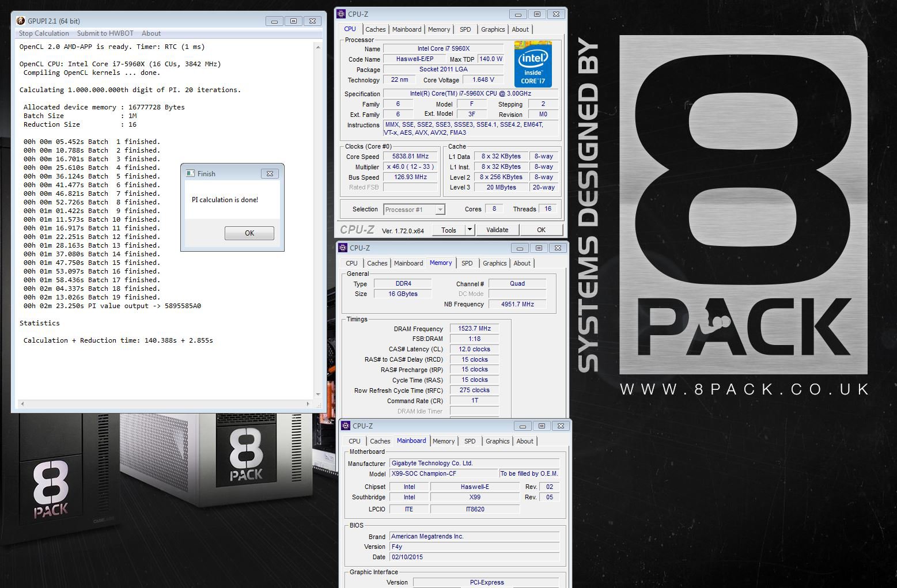Close the Finish dialog with its X button

270,173
